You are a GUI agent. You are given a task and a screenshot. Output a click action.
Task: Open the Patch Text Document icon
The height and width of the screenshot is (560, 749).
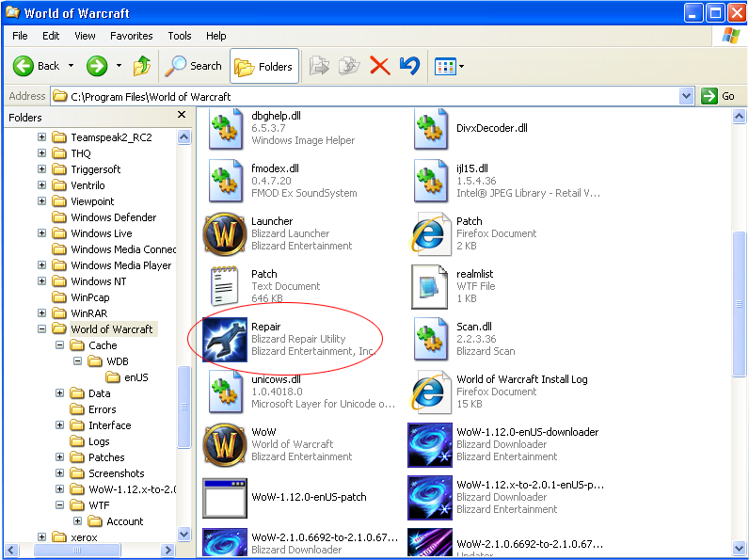pyautogui.click(x=225, y=286)
